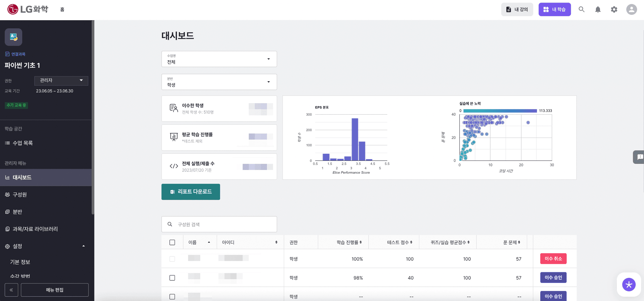This screenshot has height=301, width=644.
Task: Open the settings gear icon in header
Action: [614, 9]
